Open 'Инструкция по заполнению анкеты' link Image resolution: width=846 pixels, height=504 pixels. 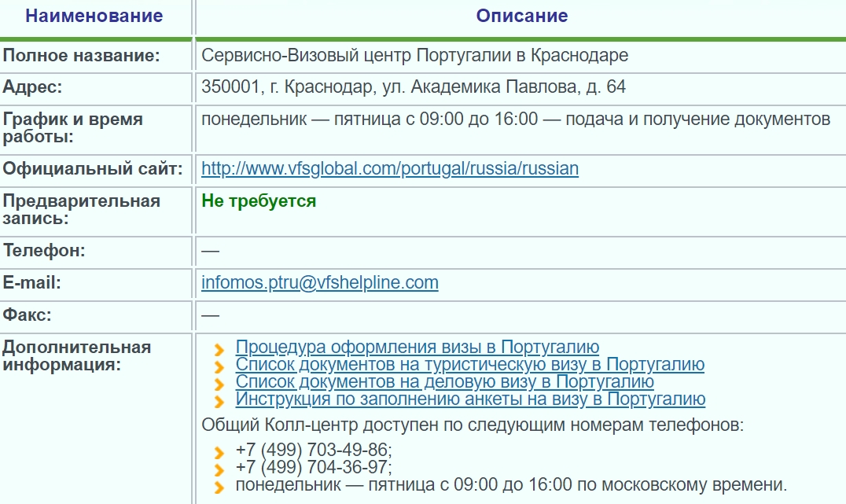pyautogui.click(x=470, y=399)
